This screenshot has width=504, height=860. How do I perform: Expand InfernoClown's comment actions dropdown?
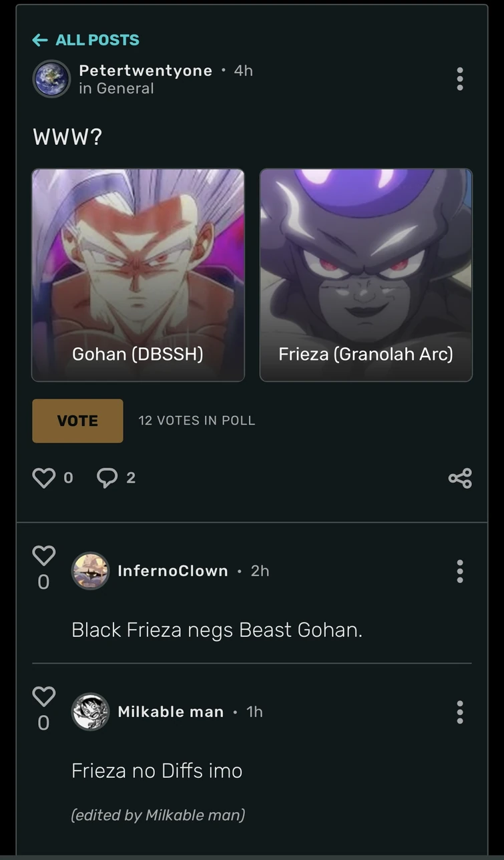460,571
